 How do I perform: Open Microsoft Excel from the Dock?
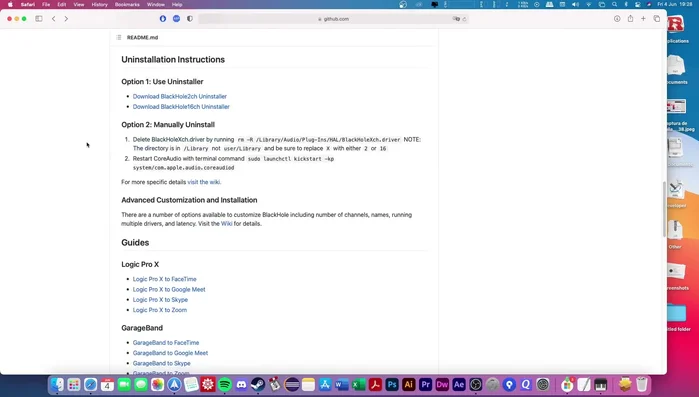click(x=358, y=385)
